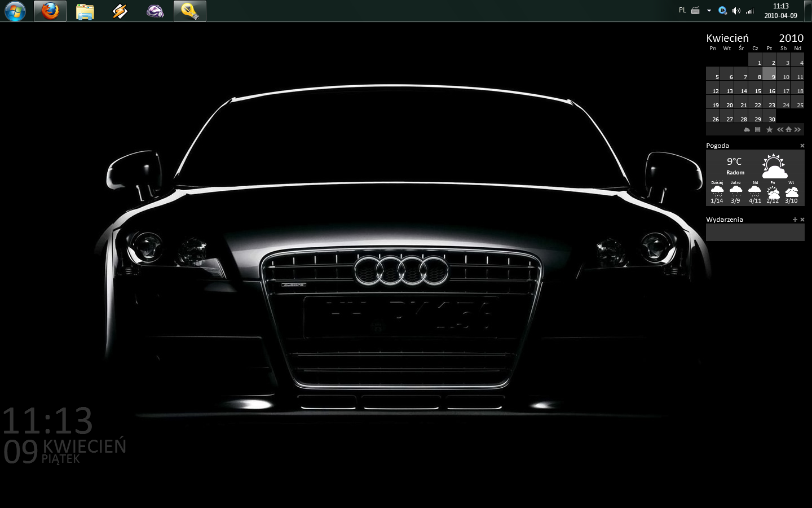Select day 15 in the Kwiecień calendar
The width and height of the screenshot is (812, 508).
[756, 89]
